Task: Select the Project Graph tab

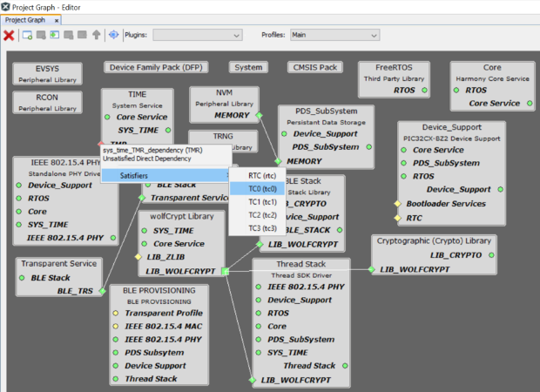Action: click(25, 20)
